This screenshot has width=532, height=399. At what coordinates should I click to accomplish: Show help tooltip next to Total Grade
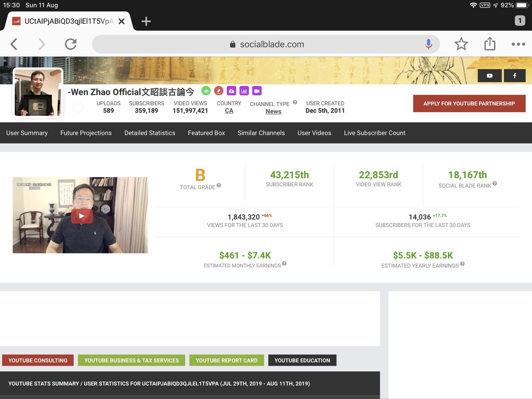(x=219, y=186)
